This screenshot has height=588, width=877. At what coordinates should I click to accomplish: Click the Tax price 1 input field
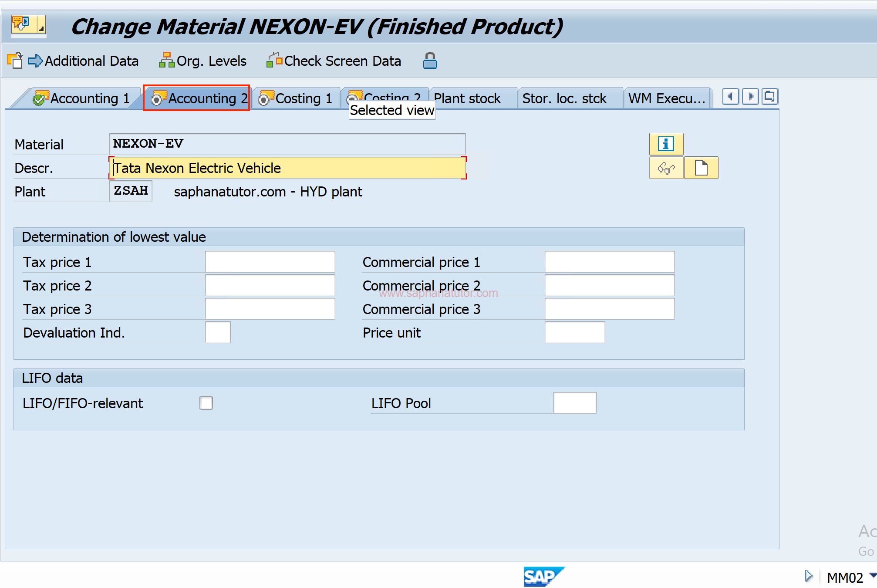click(x=270, y=262)
